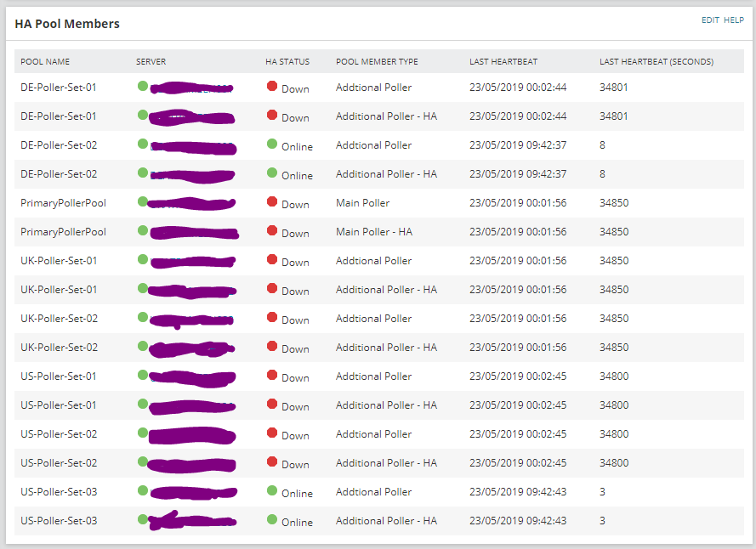Click server status dot in Main Poller row

pyautogui.click(x=143, y=201)
